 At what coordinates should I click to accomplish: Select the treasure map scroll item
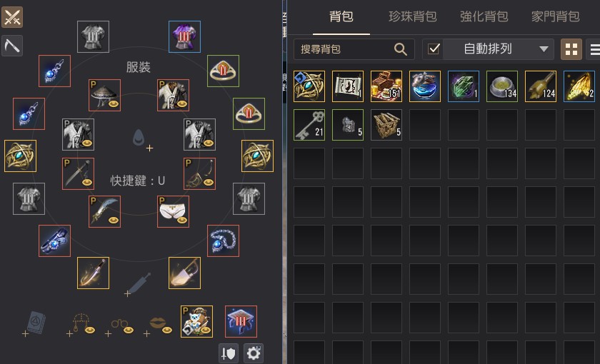(348, 86)
